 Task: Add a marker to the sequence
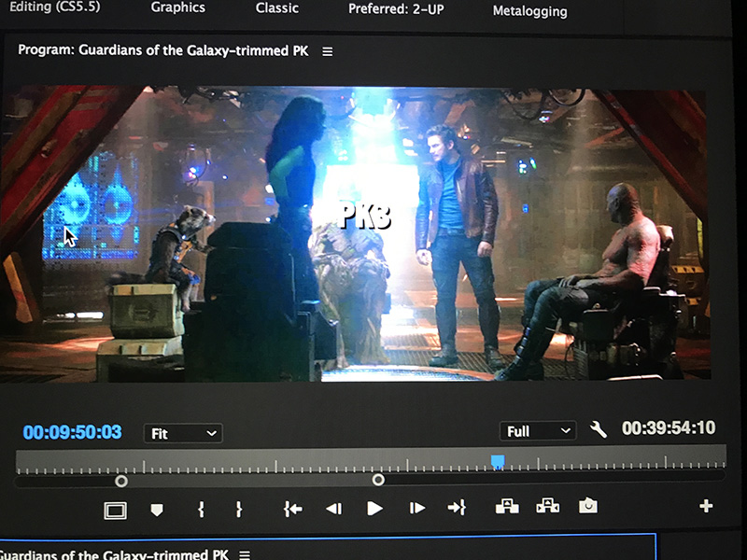(x=157, y=509)
